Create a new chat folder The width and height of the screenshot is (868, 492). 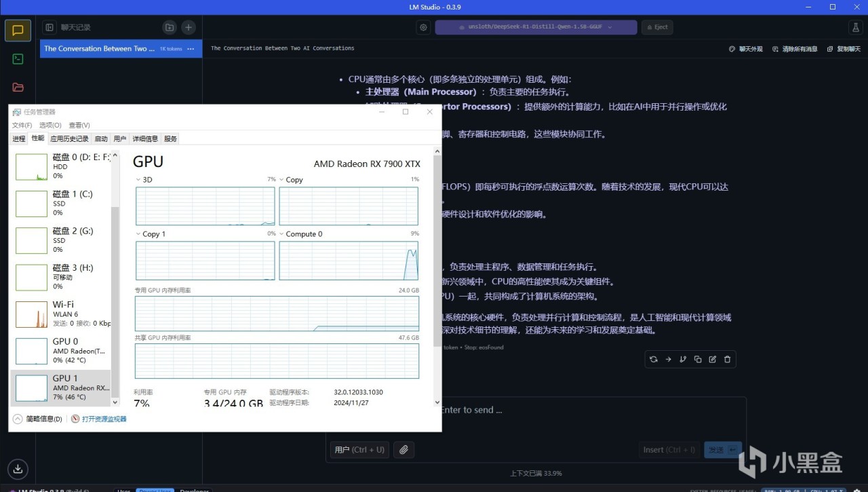coord(170,27)
